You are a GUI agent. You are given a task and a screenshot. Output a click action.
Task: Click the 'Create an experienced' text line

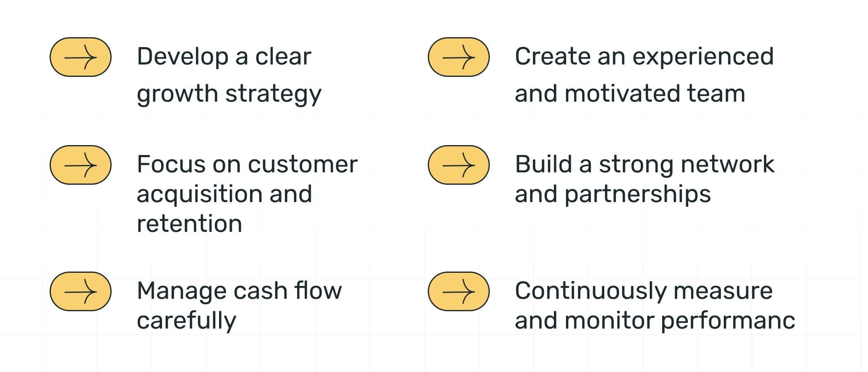(644, 57)
